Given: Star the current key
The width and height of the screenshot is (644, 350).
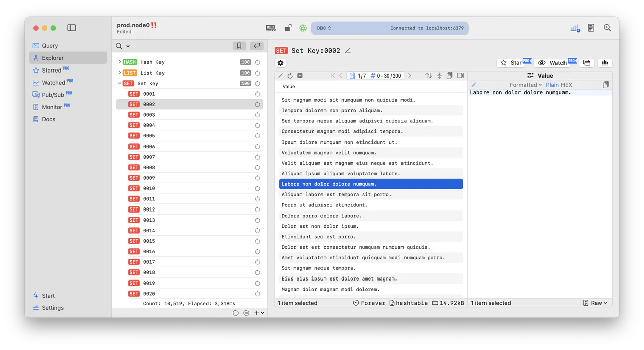Looking at the screenshot, I should point(513,62).
